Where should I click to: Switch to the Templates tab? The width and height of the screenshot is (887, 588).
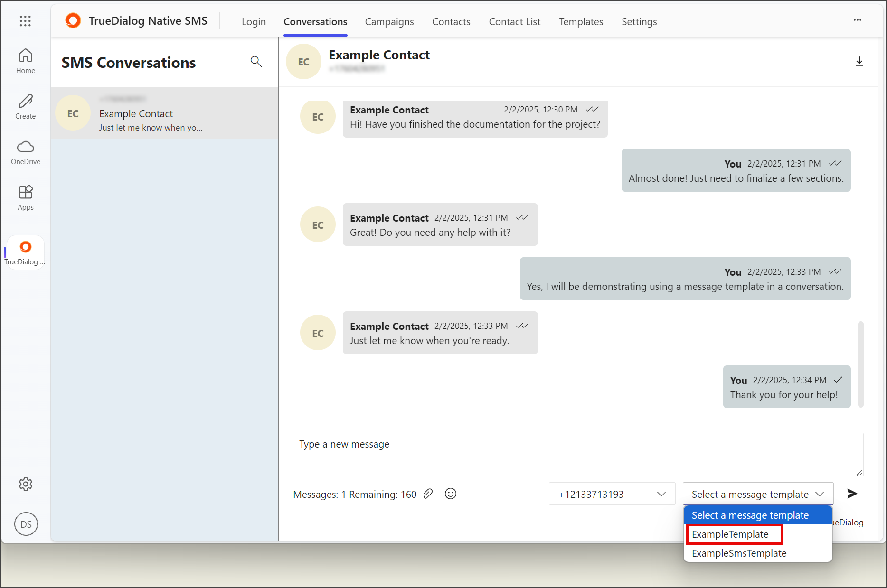point(581,22)
